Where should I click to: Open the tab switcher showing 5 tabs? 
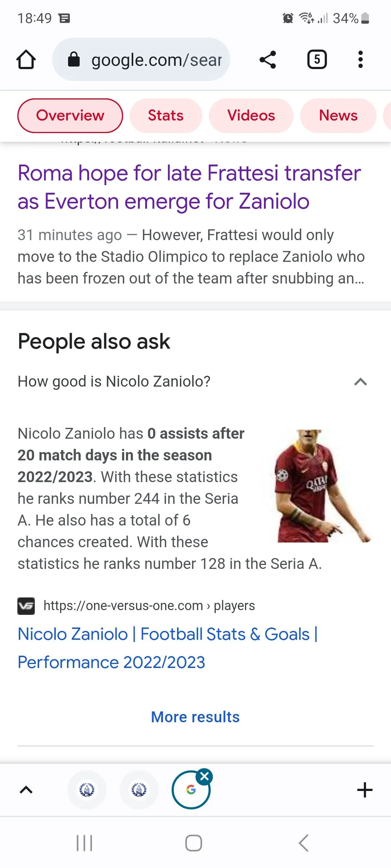click(317, 60)
